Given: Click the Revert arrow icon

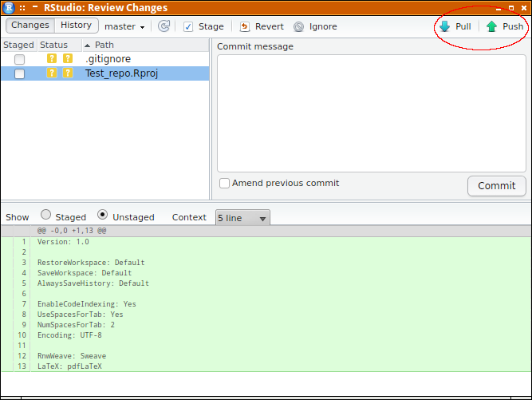Looking at the screenshot, I should click(x=245, y=26).
